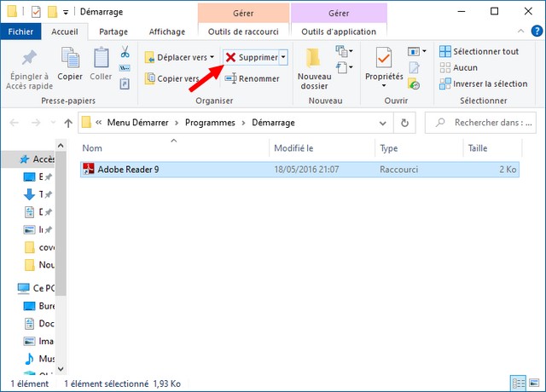Sort by the Type column header
Image resolution: width=546 pixels, height=392 pixels.
pyautogui.click(x=419, y=148)
